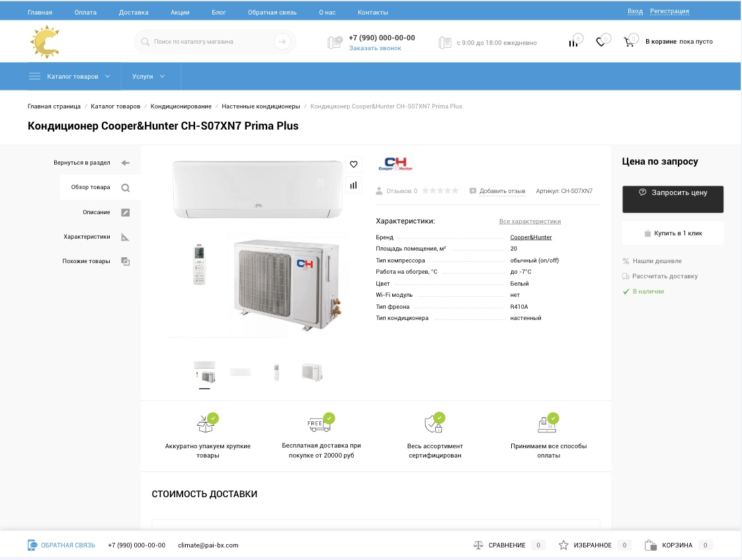
Task: Click the ruler icon beside Характеристики
Action: pos(126,237)
